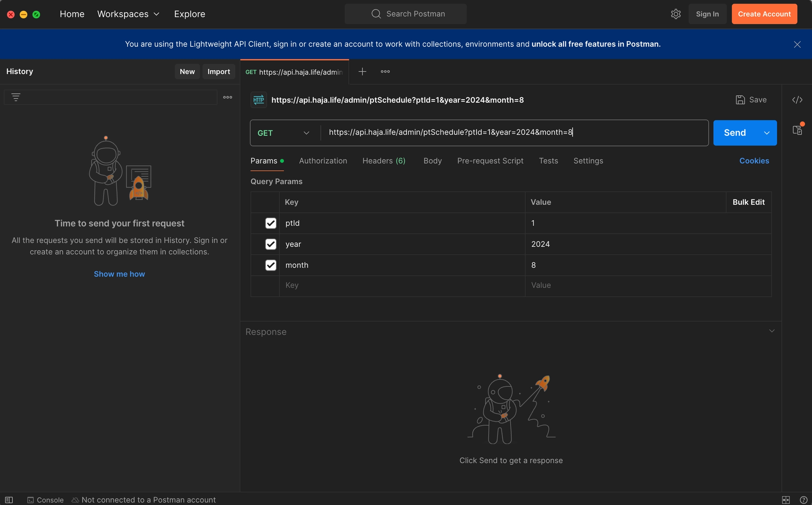Toggle the sidebar from status bar
The image size is (812, 505).
(9, 500)
